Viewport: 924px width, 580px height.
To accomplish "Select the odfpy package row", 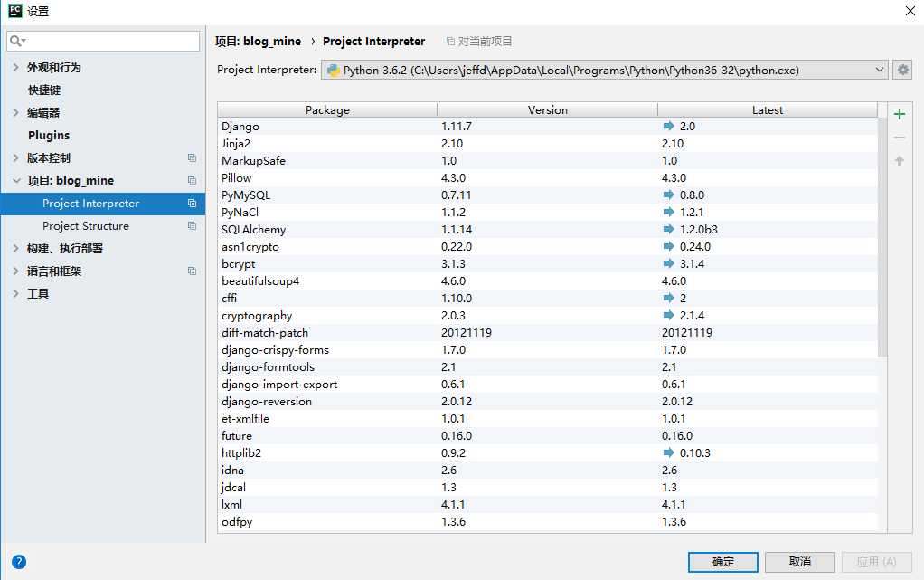I will [x=548, y=521].
